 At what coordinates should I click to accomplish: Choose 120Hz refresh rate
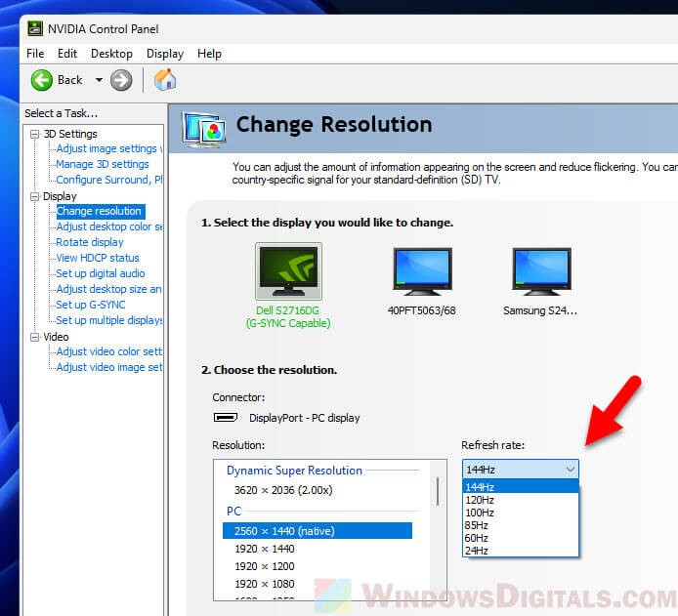coord(521,500)
